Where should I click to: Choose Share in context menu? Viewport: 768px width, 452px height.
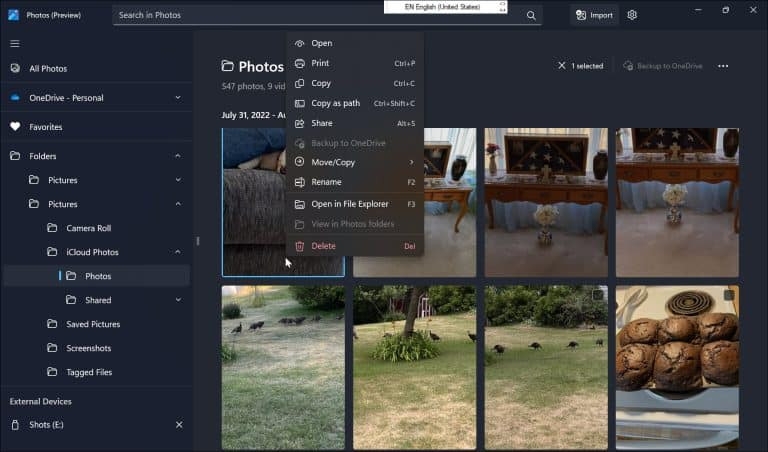[x=355, y=123]
